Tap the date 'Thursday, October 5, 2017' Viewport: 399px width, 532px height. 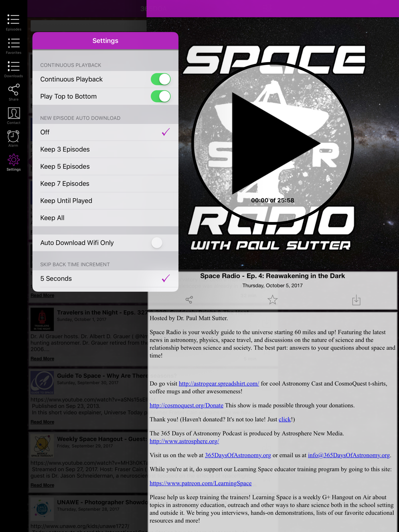(x=273, y=286)
